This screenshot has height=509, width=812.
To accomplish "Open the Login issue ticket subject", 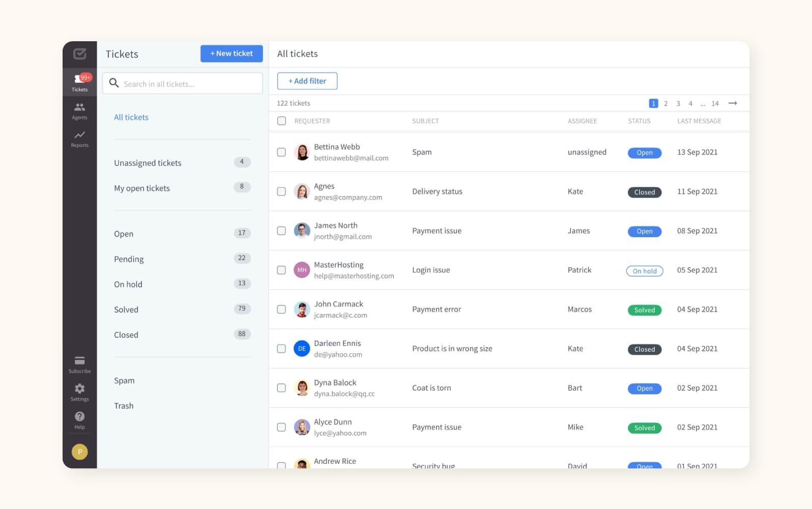I will point(431,270).
